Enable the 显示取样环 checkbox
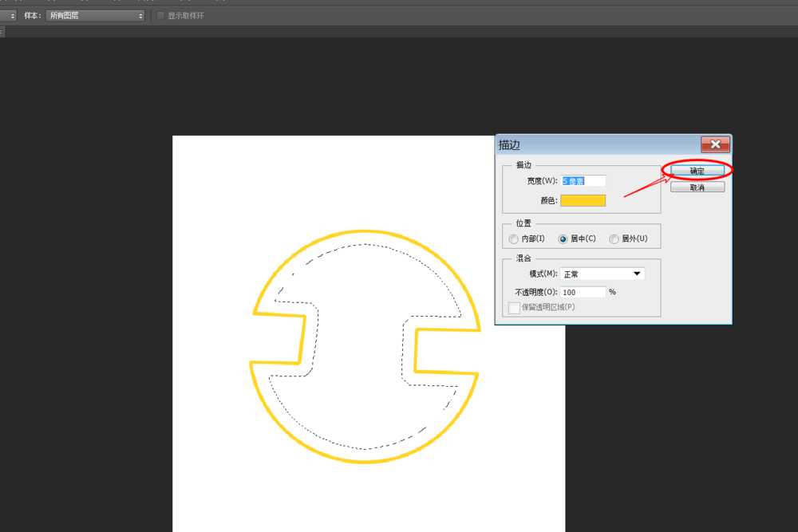The width and height of the screenshot is (798, 532). [x=160, y=15]
